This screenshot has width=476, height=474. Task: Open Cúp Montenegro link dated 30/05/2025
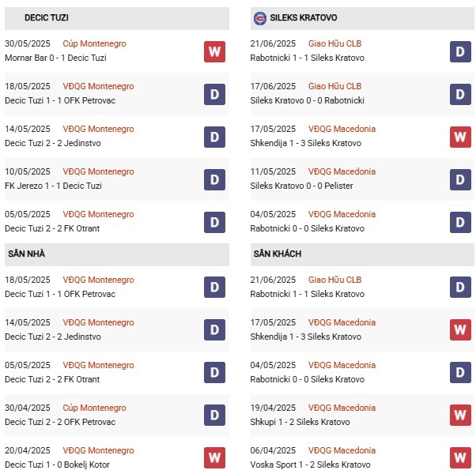[94, 44]
